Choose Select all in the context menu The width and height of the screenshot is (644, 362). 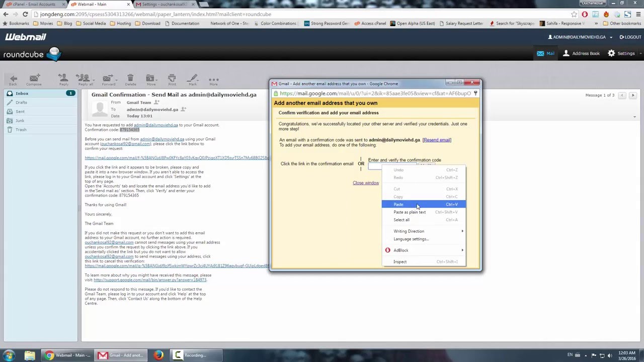point(424,220)
